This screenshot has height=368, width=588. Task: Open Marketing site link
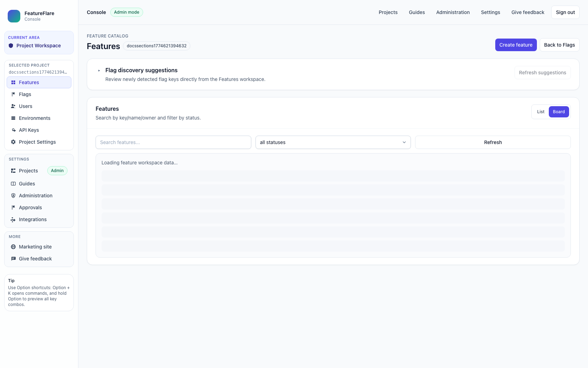(39, 247)
